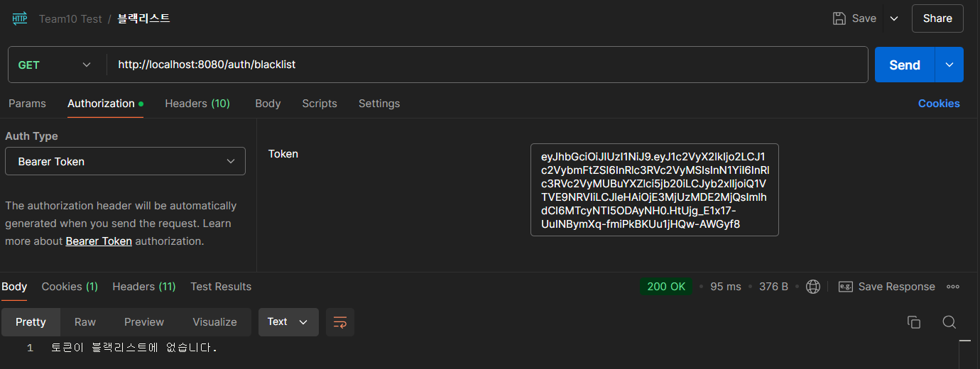
Task: Toggle the word wrap icon in response
Action: 340,322
